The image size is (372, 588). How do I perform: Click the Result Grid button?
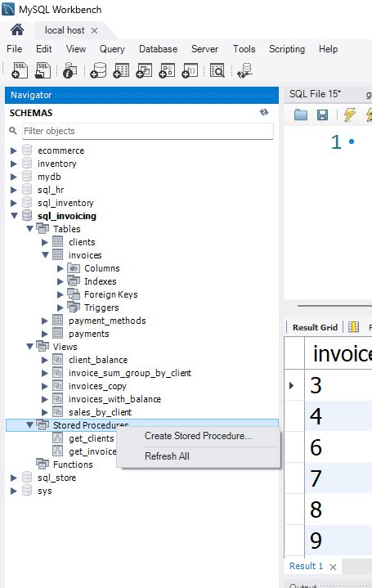(x=315, y=327)
